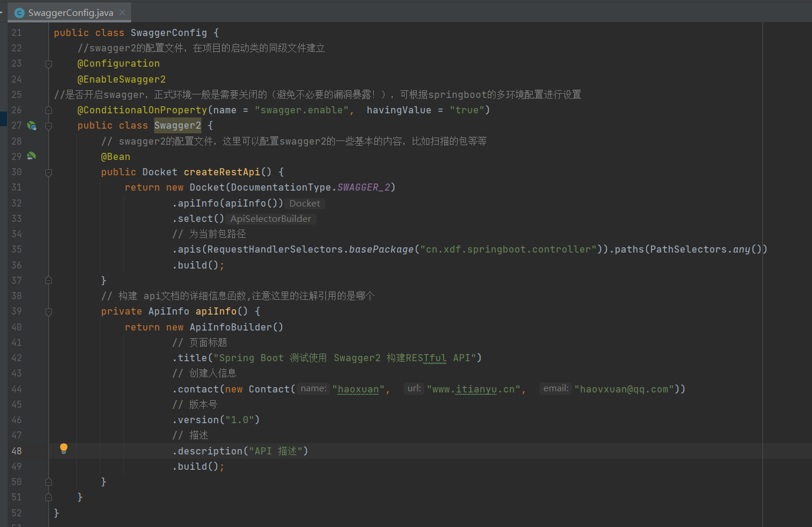Click the highlighted Swagger2 class name
812x527 pixels.
(177, 125)
